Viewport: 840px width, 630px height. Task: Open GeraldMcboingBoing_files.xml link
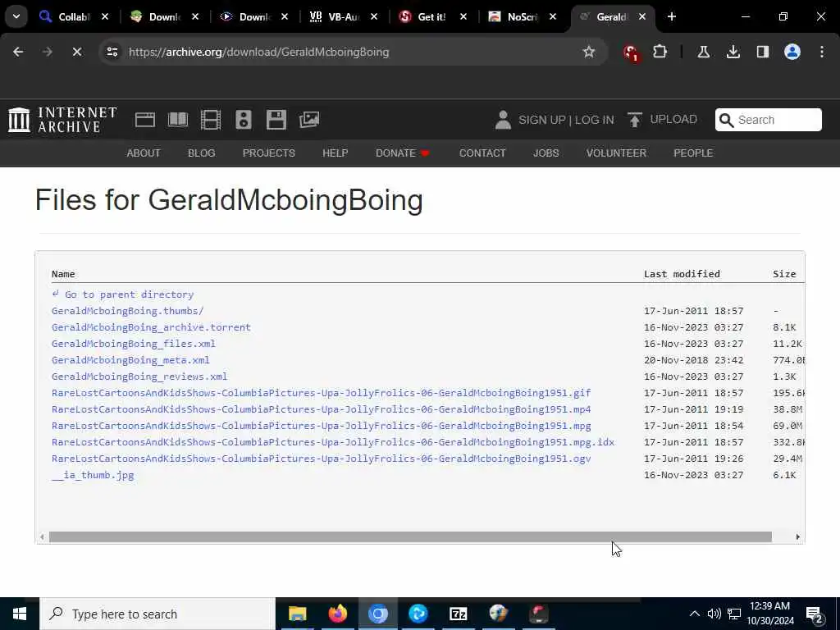[134, 344]
